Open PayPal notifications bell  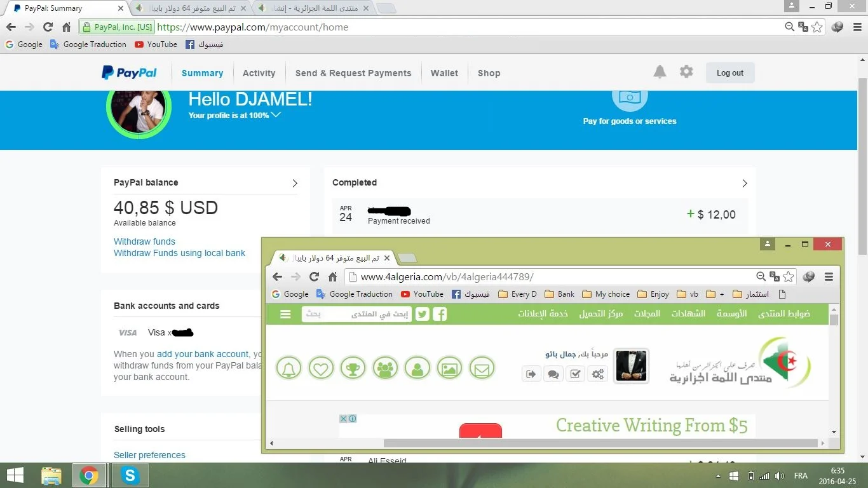pos(660,72)
